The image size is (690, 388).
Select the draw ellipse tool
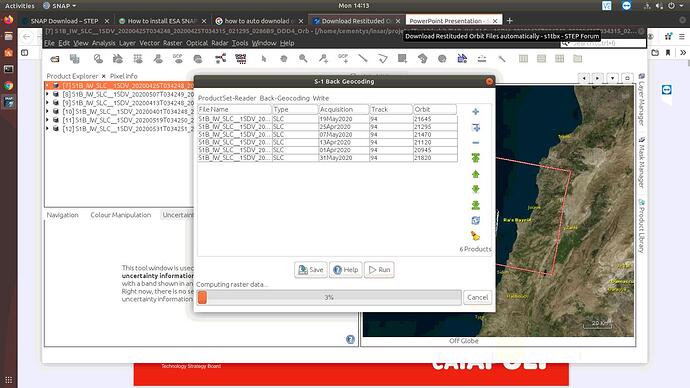click(x=442, y=59)
